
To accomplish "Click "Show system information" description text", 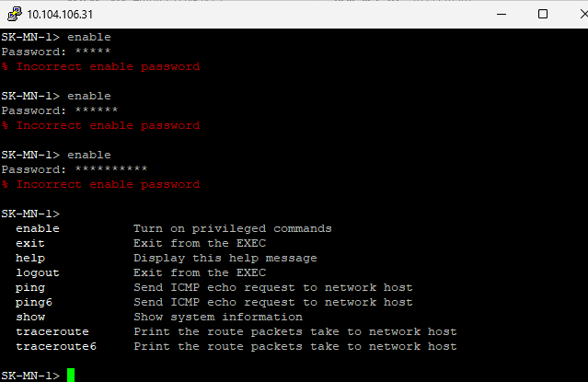I will (218, 317).
